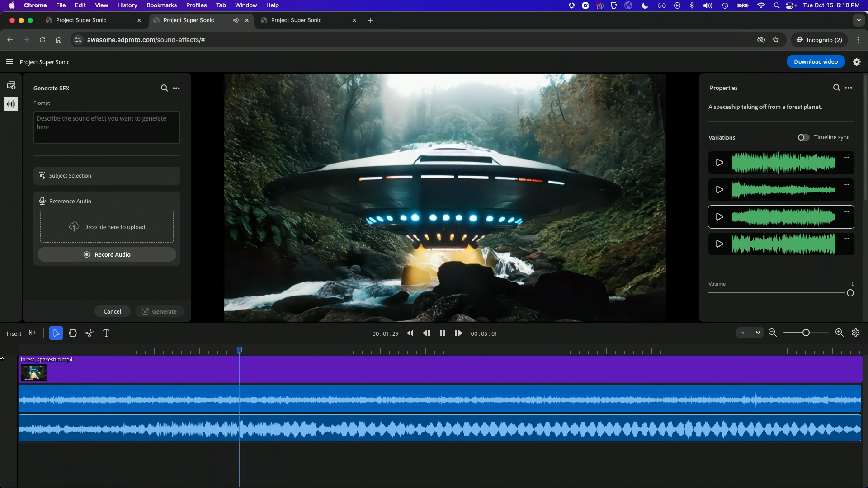This screenshot has width=868, height=488.
Task: Reload the current page
Action: pos(42,40)
